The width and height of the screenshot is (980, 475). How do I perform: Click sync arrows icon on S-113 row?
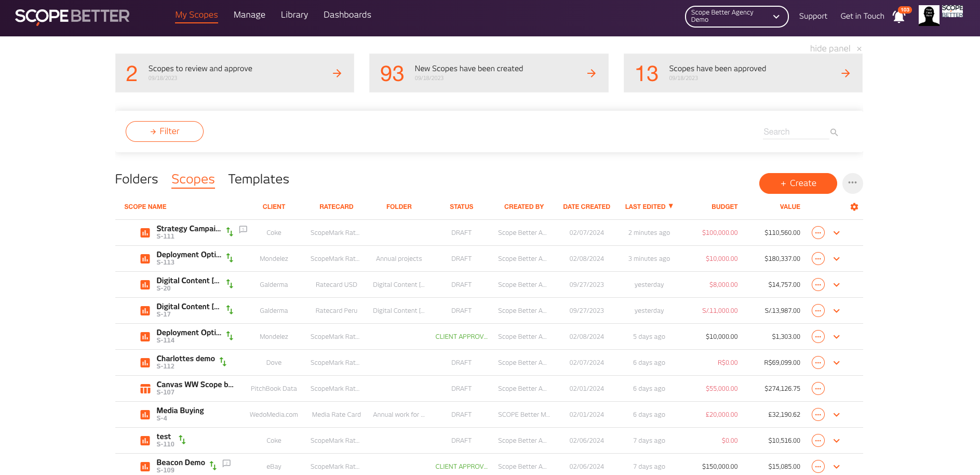tap(230, 258)
